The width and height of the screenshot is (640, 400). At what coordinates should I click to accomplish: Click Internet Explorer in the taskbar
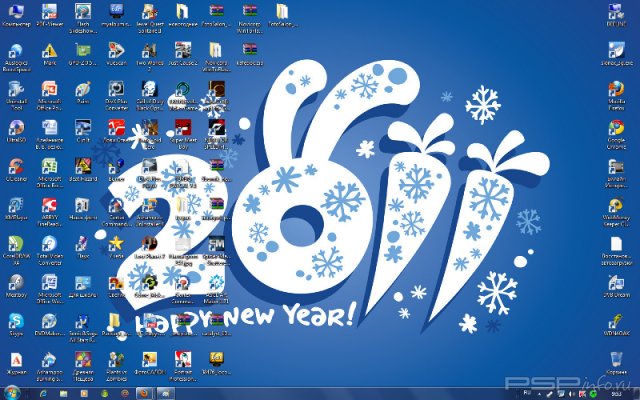tap(42, 392)
